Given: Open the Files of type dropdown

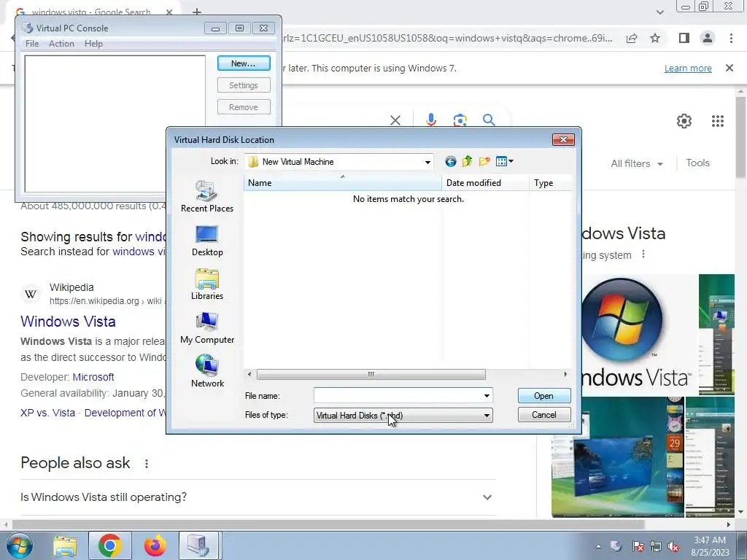Looking at the screenshot, I should pyautogui.click(x=403, y=415).
